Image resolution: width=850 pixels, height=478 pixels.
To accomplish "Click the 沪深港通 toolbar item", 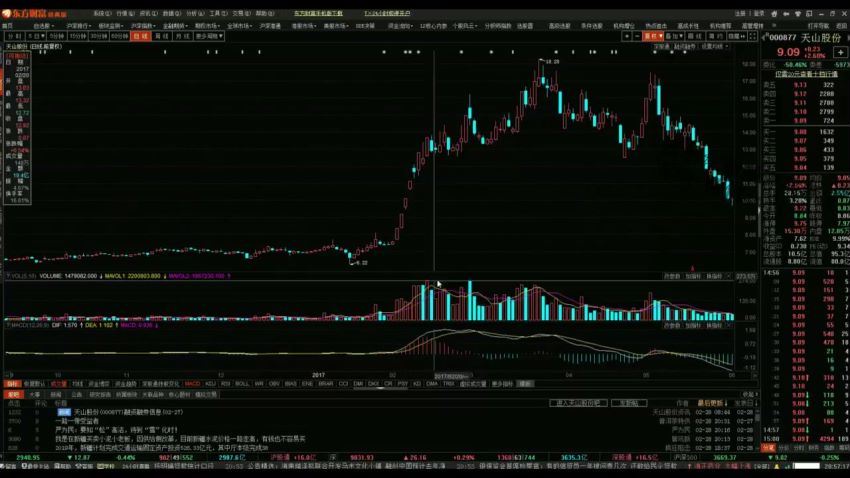I will 270,26.
